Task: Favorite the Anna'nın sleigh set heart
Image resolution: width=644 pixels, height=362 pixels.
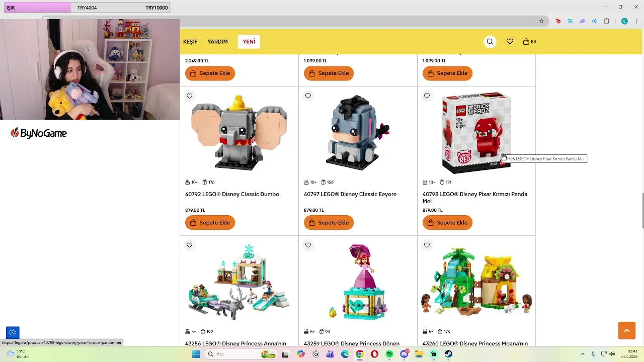Action: pyautogui.click(x=189, y=245)
